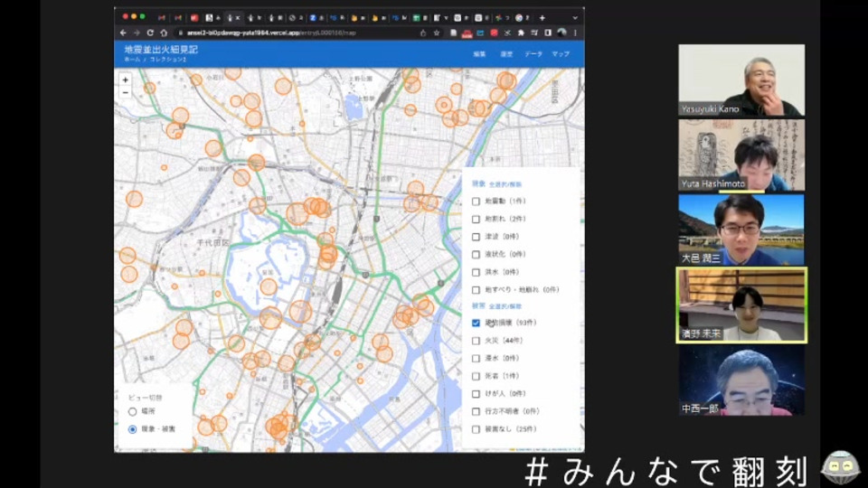Select 濱野 未来 video thumbnail
This screenshot has height=488, width=868.
pos(741,305)
